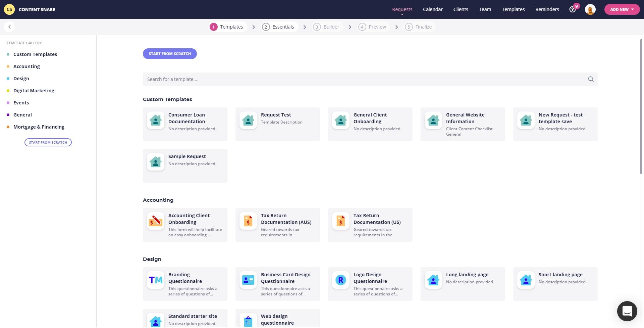Viewport: 644px width, 328px height.
Task: Click the Short landing page title
Action: [560, 275]
